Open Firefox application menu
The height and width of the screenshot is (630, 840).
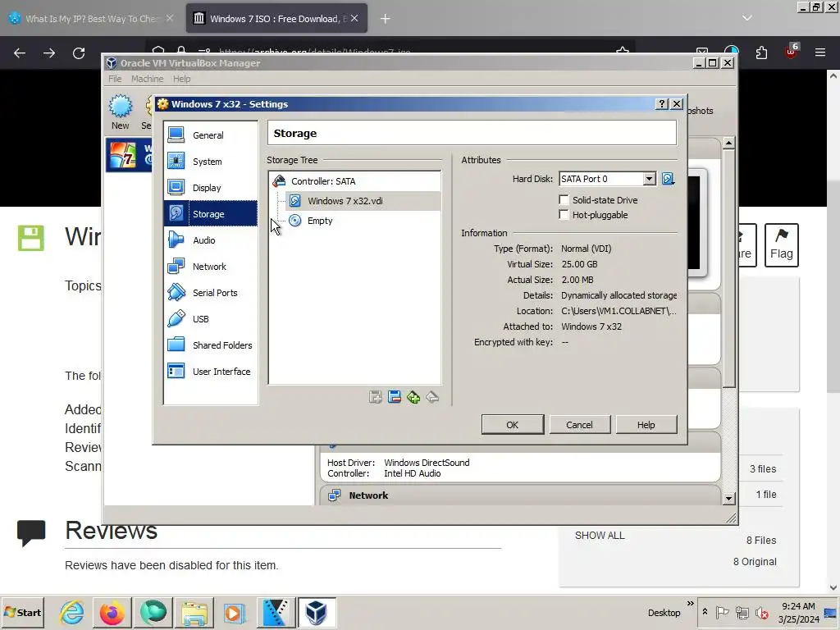click(x=820, y=52)
